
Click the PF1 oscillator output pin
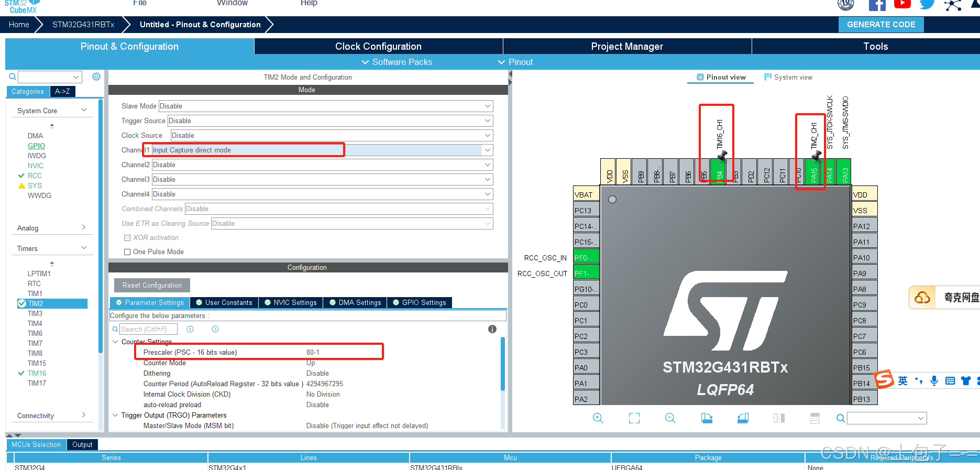pos(586,273)
